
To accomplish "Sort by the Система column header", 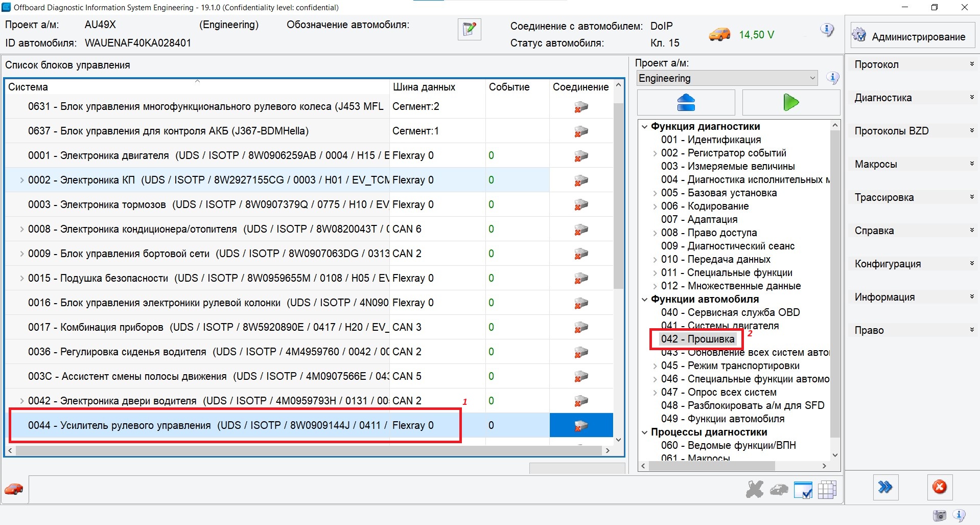I will pos(197,87).
